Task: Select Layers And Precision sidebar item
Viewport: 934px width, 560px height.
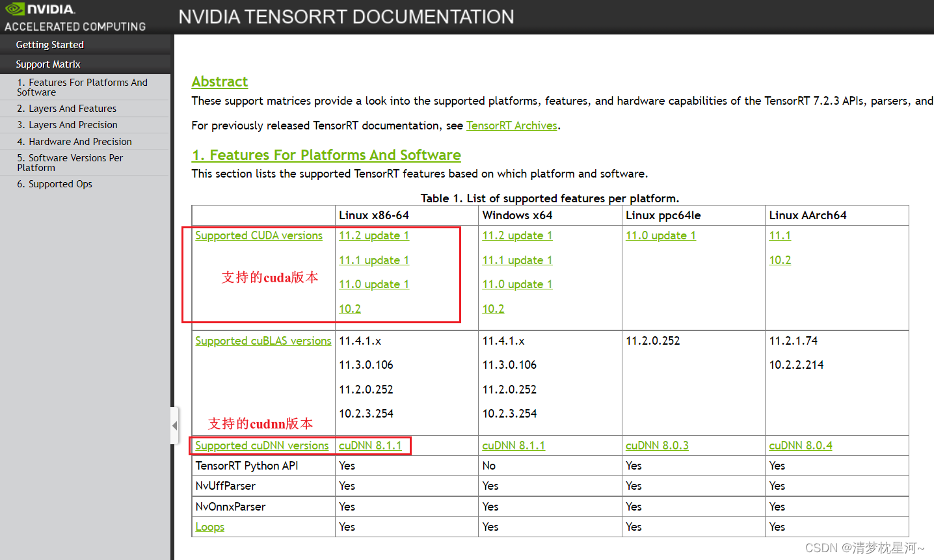Action: click(x=67, y=125)
